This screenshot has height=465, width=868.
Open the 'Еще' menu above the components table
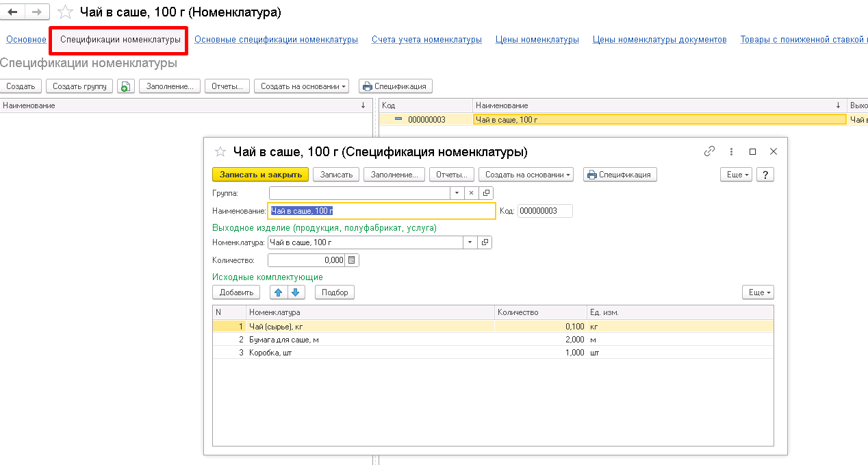click(x=758, y=292)
